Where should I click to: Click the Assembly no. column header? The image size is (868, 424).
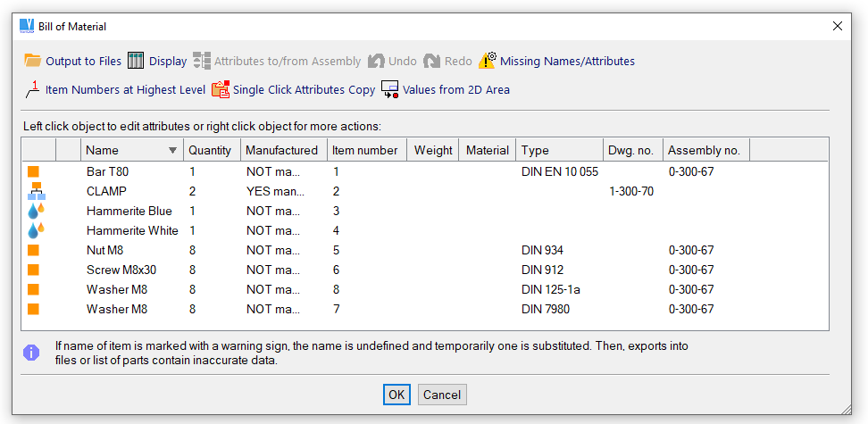704,150
